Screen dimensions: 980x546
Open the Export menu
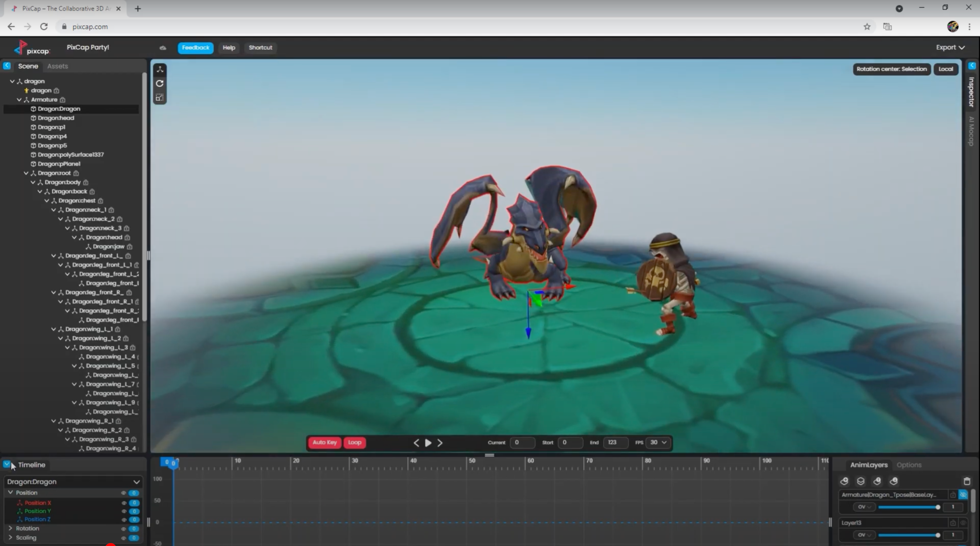click(949, 47)
